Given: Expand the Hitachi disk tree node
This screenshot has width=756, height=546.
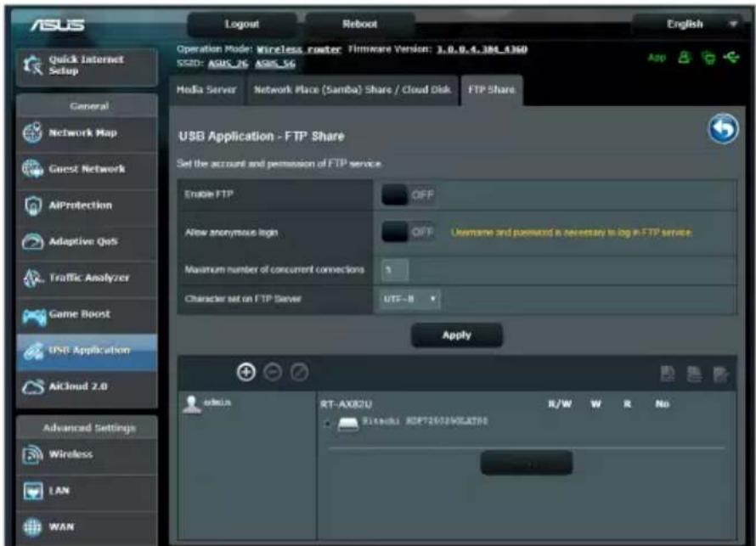Looking at the screenshot, I should [328, 423].
